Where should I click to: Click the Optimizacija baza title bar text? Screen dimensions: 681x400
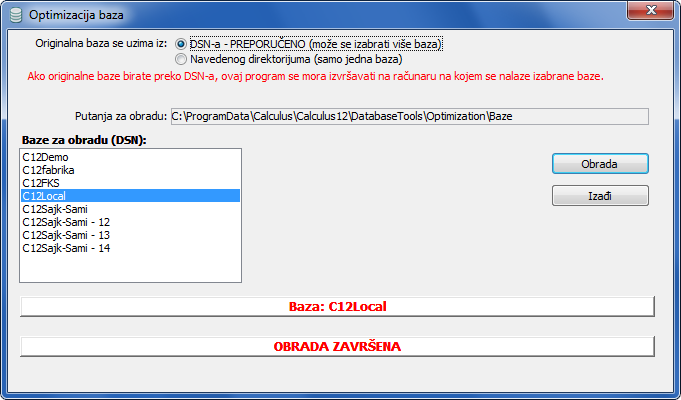[76, 15]
